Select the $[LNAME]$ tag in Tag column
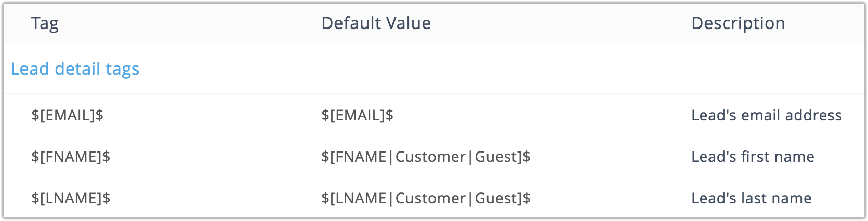Screen dimensions: 868x221 71,198
